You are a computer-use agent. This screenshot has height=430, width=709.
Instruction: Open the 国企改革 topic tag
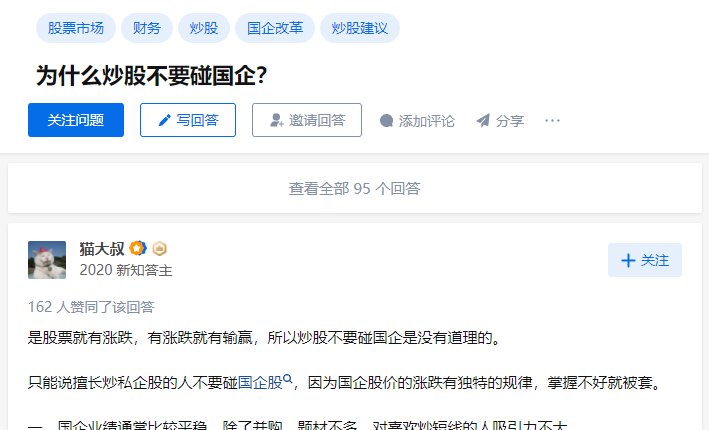(x=275, y=28)
